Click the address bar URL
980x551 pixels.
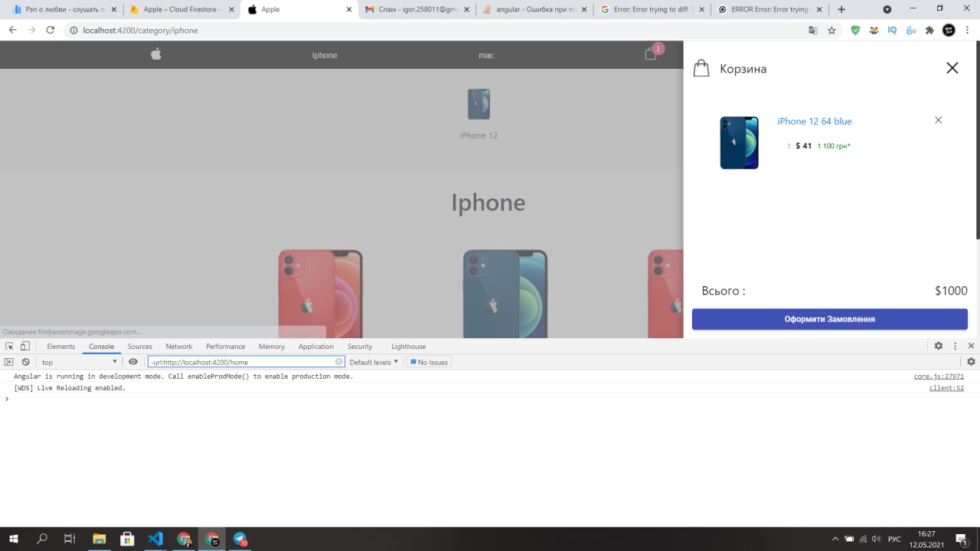tap(140, 31)
